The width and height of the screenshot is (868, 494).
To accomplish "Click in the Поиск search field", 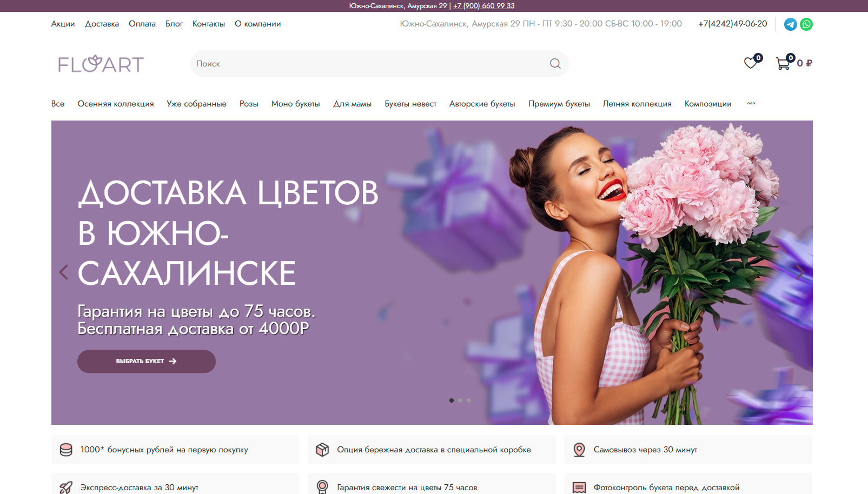I will (x=368, y=64).
